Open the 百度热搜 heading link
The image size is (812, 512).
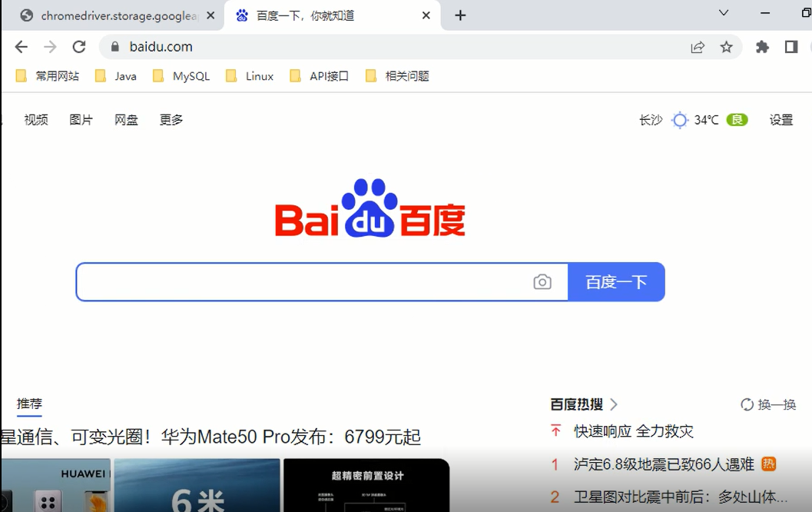coord(576,404)
